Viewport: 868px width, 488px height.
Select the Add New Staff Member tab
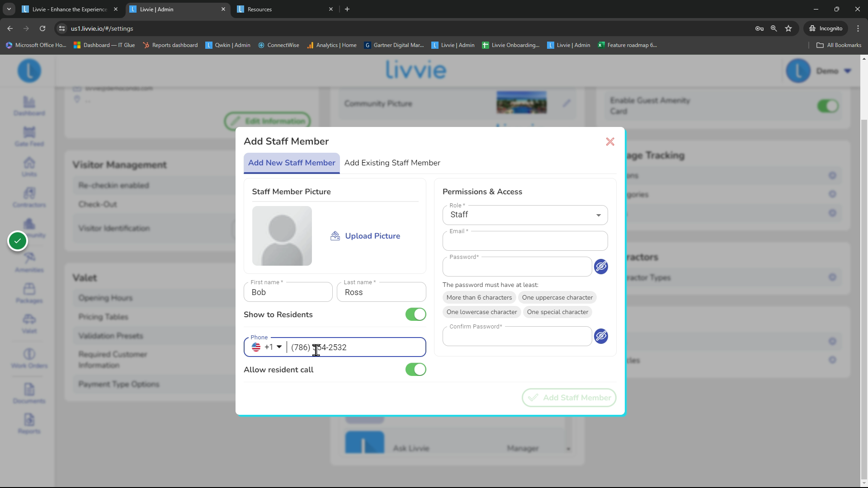tap(292, 163)
